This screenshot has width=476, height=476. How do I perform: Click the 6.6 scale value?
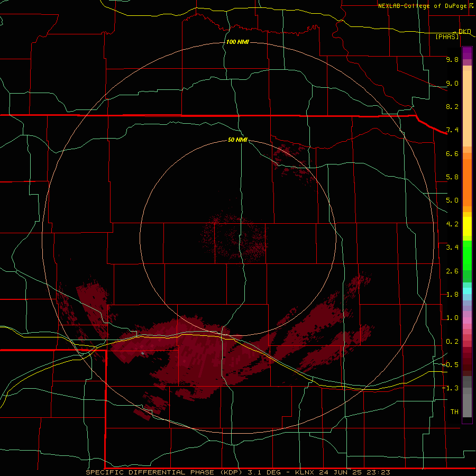point(452,153)
